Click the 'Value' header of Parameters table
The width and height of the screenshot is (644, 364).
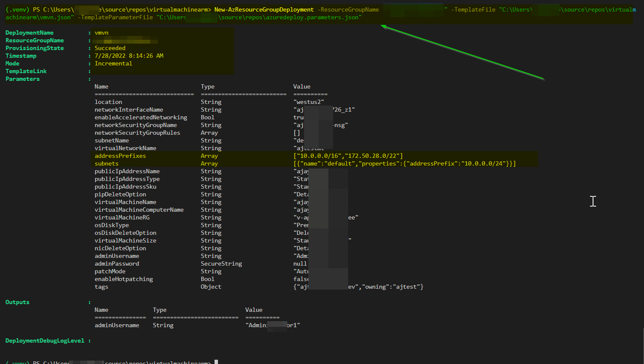[302, 87]
